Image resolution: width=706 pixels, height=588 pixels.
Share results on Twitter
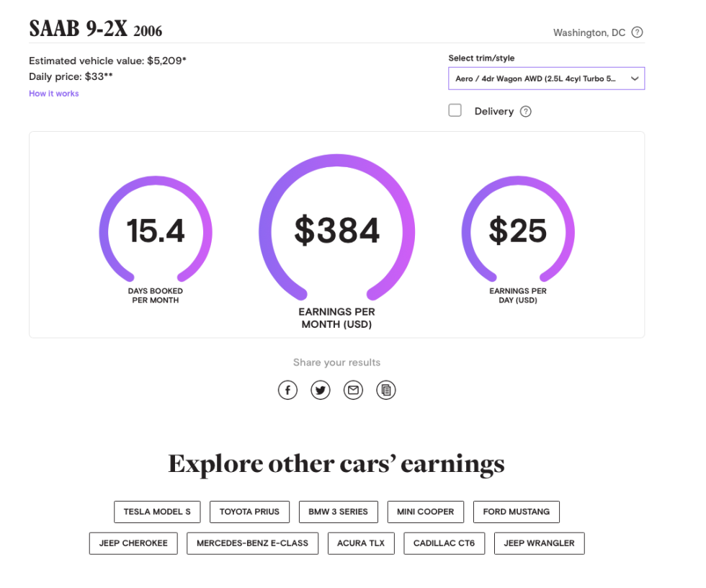321,390
